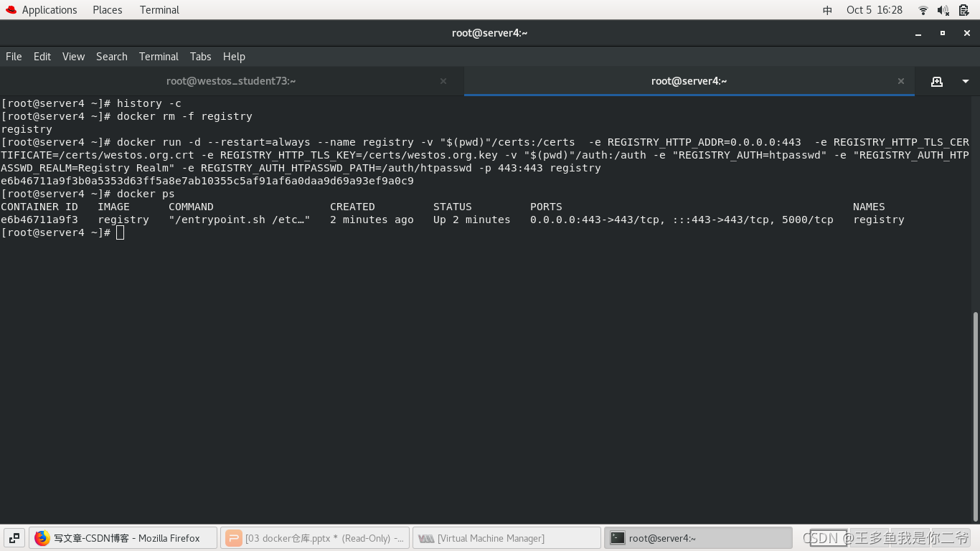Viewport: 980px width, 551px height.
Task: Switch to the root@westos_student73 tab
Action: click(x=231, y=81)
